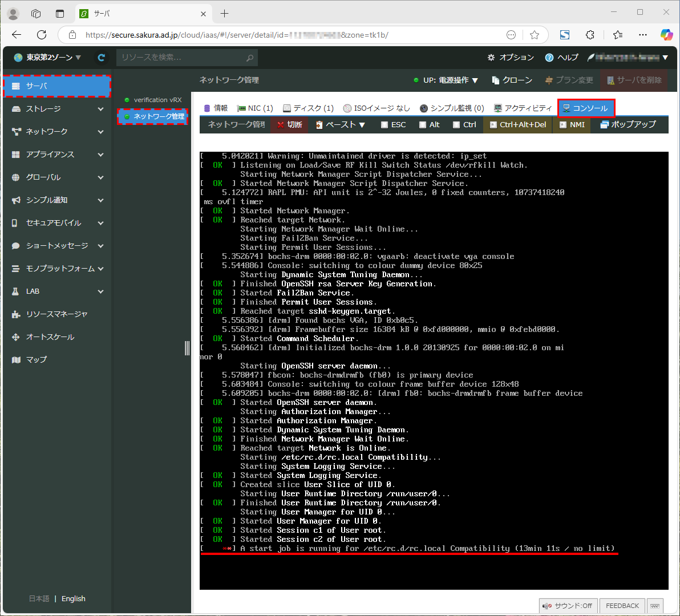Open リソースマネージャ in the sidebar
Viewport: 680px width, 616px height.
click(57, 314)
